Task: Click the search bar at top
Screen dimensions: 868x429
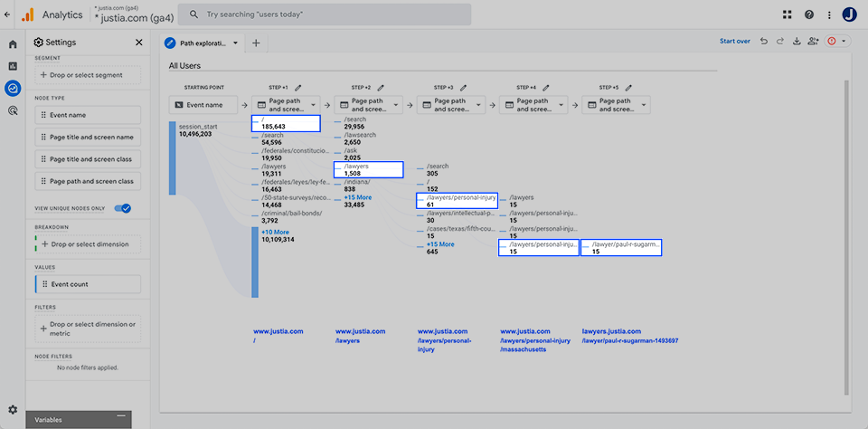Action: pos(324,14)
